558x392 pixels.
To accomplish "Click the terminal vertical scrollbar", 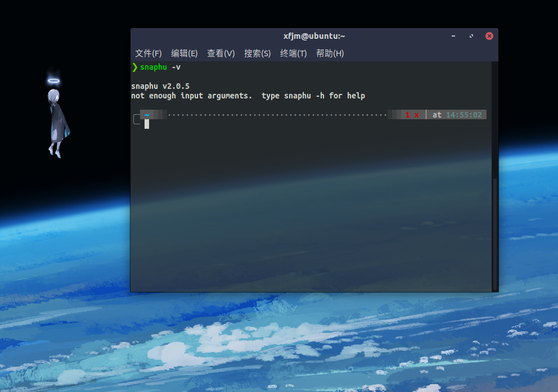I will [494, 234].
